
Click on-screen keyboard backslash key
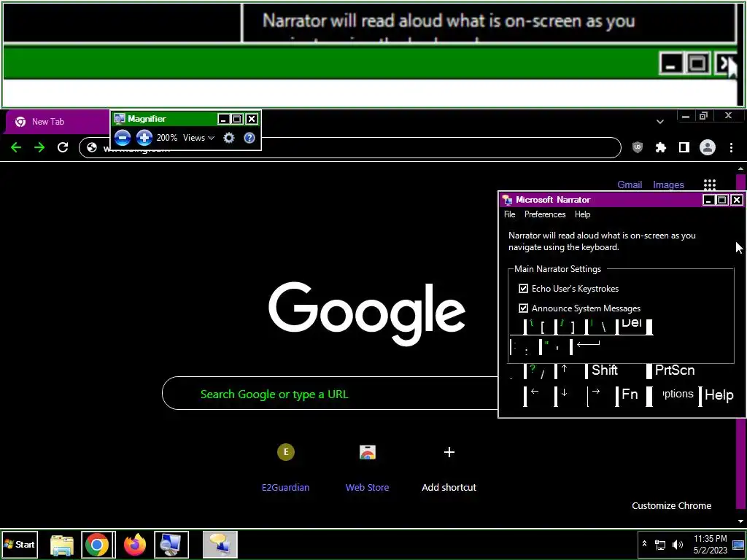600,326
